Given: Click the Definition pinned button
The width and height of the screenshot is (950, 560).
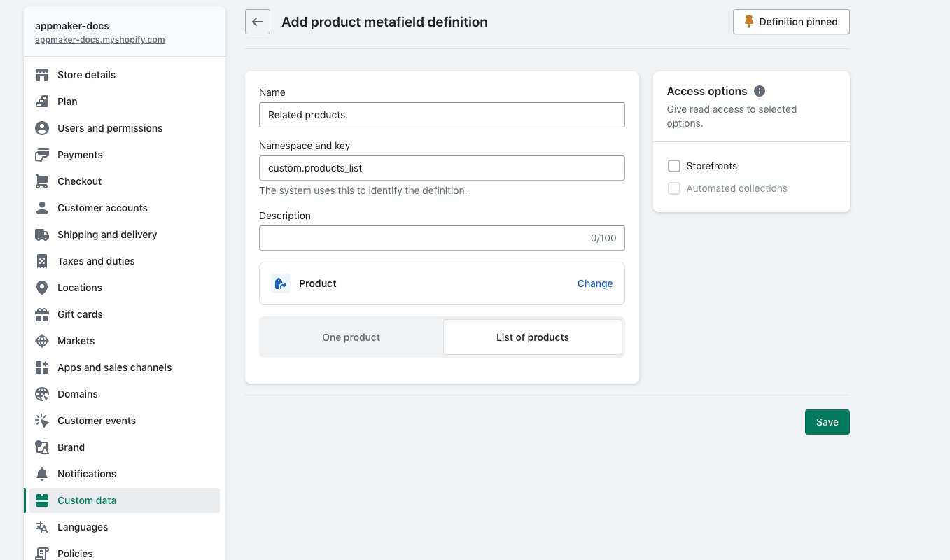Looking at the screenshot, I should (x=791, y=22).
